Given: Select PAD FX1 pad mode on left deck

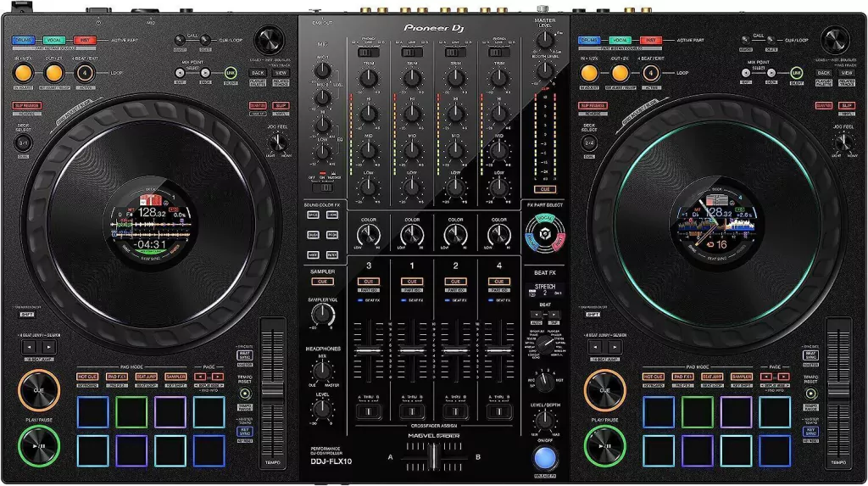Looking at the screenshot, I should (117, 377).
